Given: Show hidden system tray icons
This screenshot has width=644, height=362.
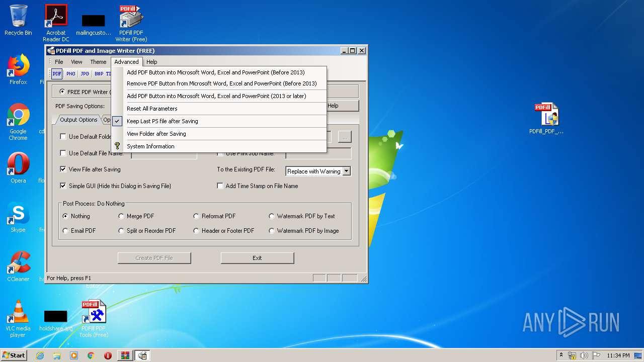Looking at the screenshot, I should click(x=561, y=355).
